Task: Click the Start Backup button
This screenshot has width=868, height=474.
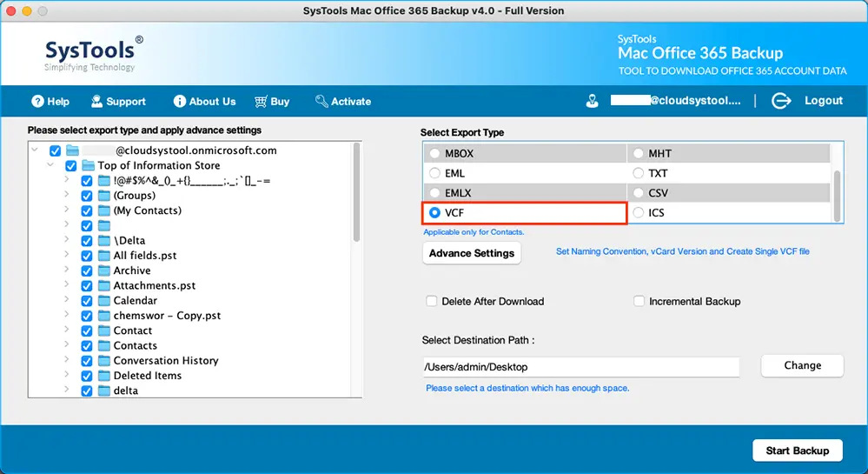Action: pos(797,451)
